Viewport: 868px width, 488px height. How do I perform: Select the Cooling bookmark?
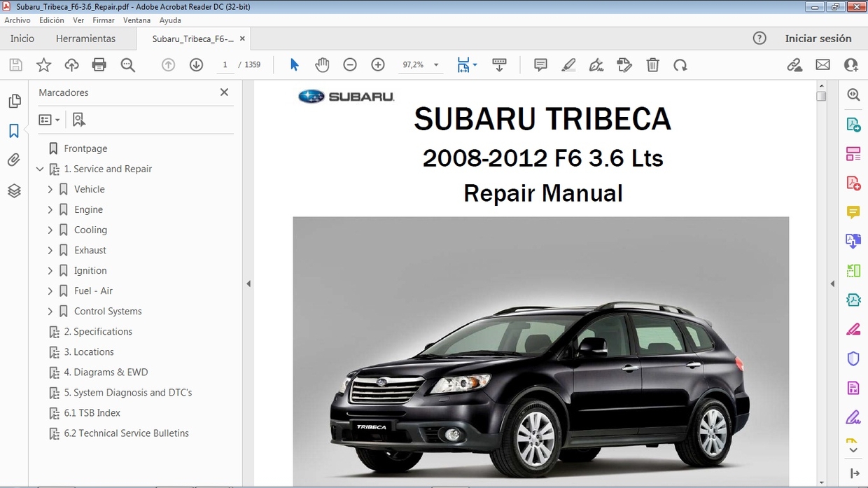(92, 230)
